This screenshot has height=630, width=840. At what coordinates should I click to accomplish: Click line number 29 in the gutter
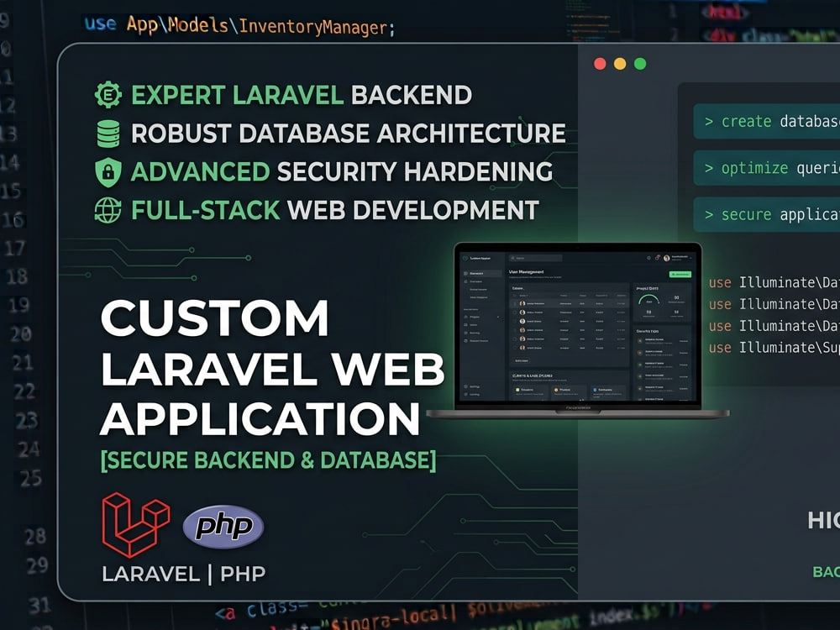[x=37, y=565]
